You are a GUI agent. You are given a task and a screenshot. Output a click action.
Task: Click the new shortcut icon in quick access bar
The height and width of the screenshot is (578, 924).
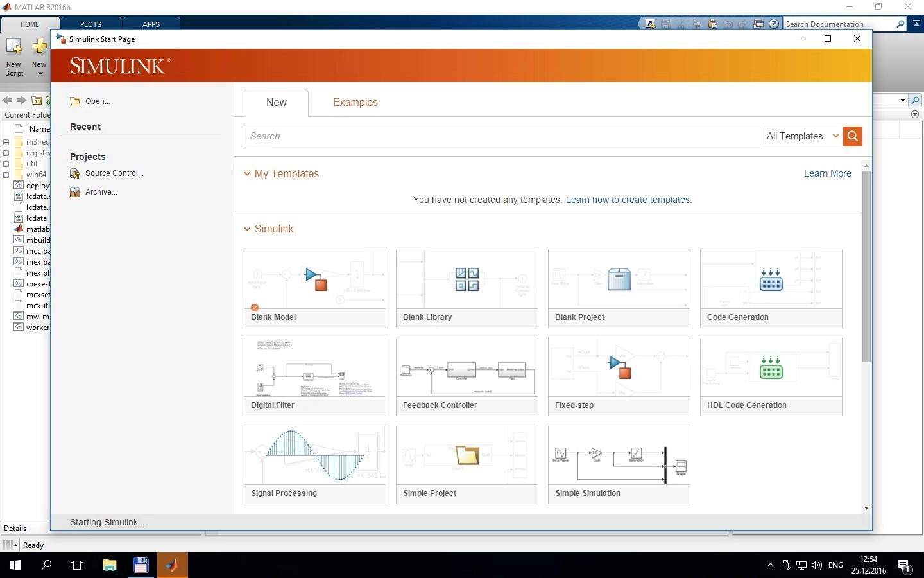tap(651, 24)
